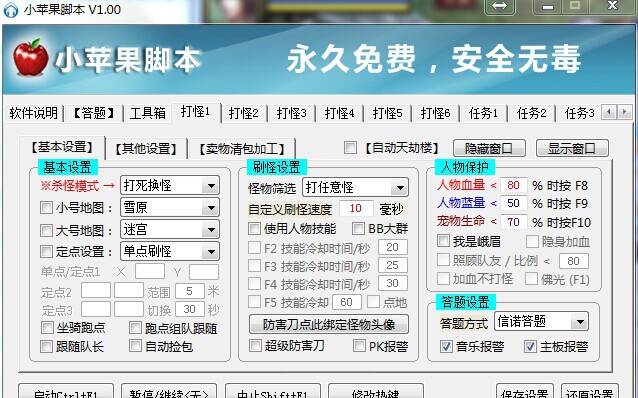
Task: Click 暂停/继续 button
Action: pos(169,391)
